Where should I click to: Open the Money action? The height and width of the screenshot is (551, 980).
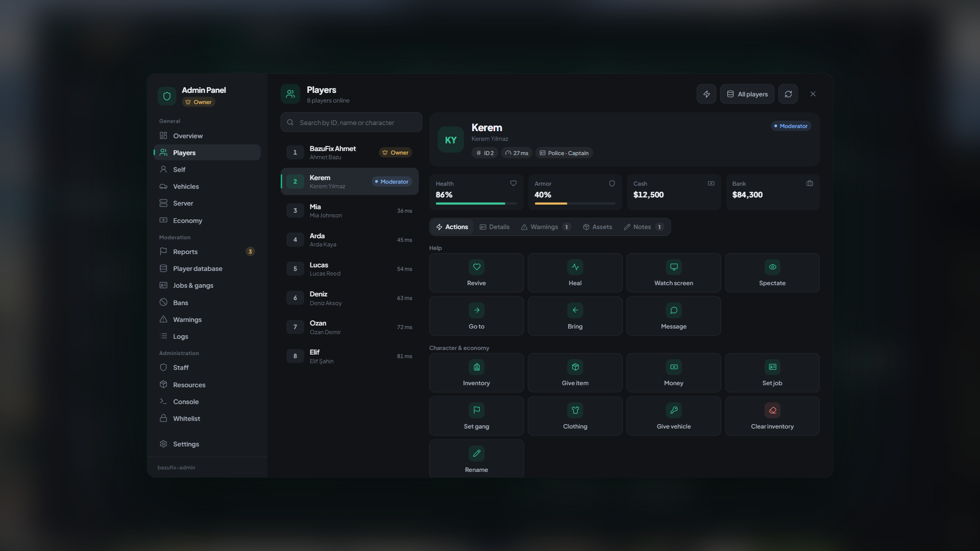point(673,373)
